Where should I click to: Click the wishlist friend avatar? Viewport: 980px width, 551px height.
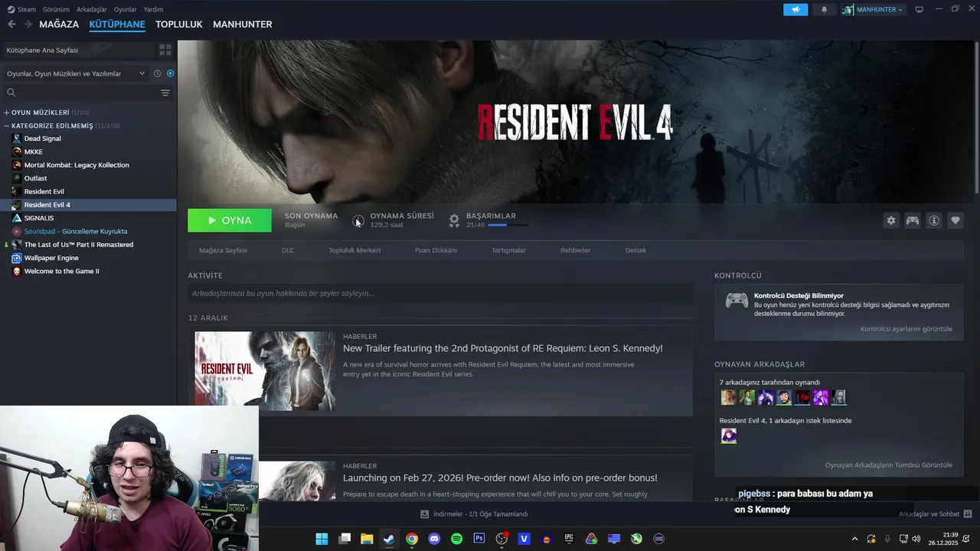point(729,435)
